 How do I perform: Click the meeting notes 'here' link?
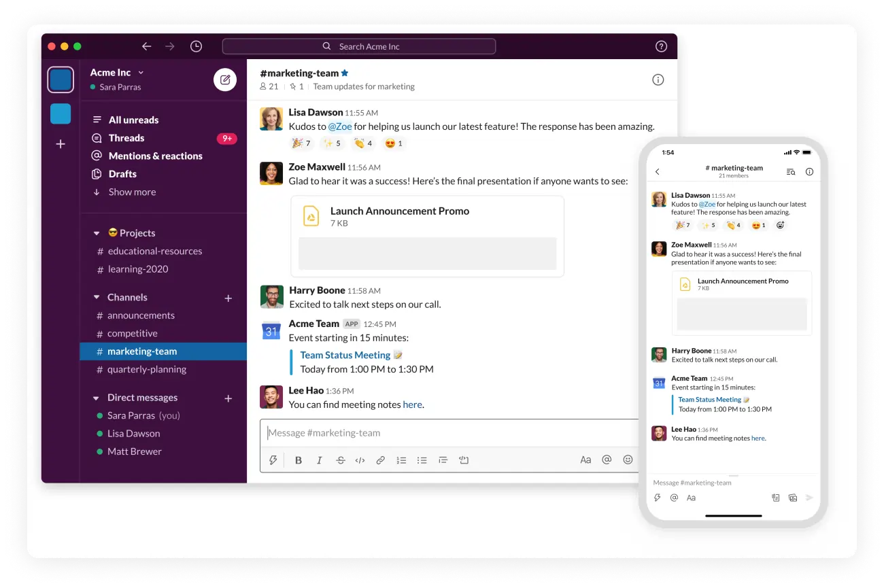412,404
